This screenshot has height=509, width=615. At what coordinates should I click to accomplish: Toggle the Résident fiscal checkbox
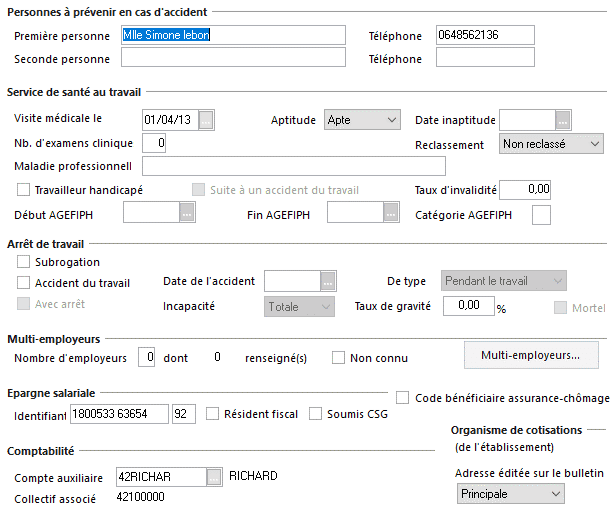coord(212,414)
